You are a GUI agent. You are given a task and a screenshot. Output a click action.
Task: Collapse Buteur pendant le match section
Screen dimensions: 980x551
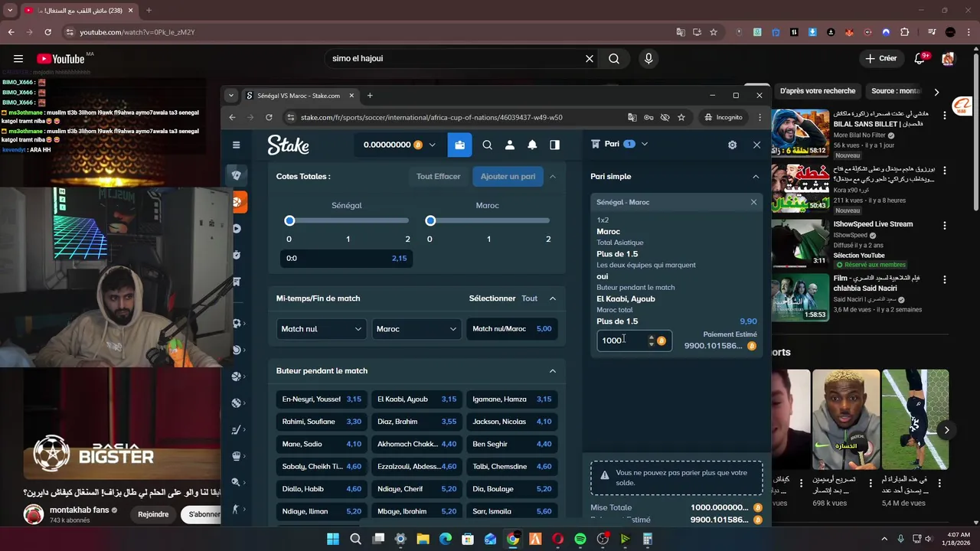click(552, 371)
